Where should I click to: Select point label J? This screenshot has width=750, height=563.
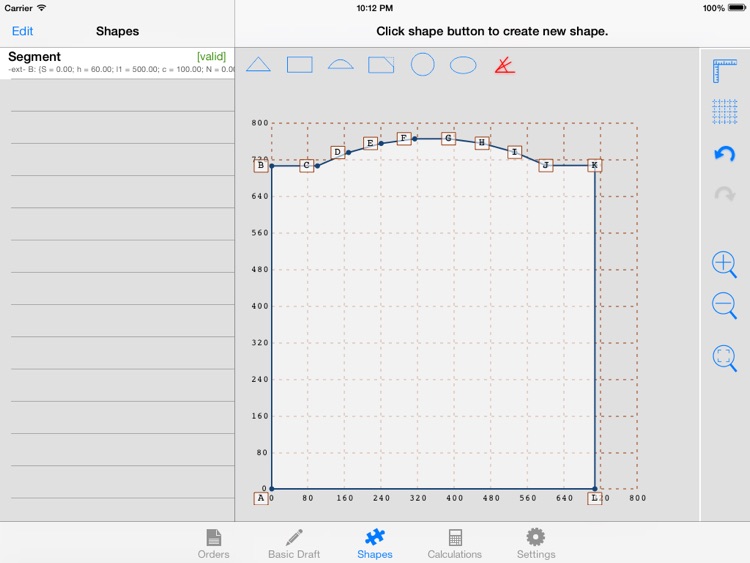pos(546,165)
